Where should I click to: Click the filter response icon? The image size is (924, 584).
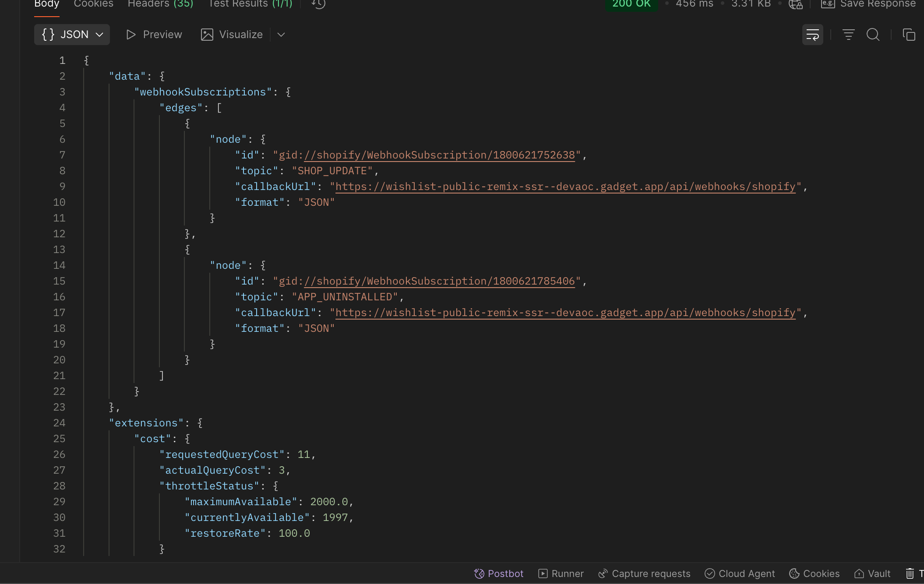tap(848, 35)
